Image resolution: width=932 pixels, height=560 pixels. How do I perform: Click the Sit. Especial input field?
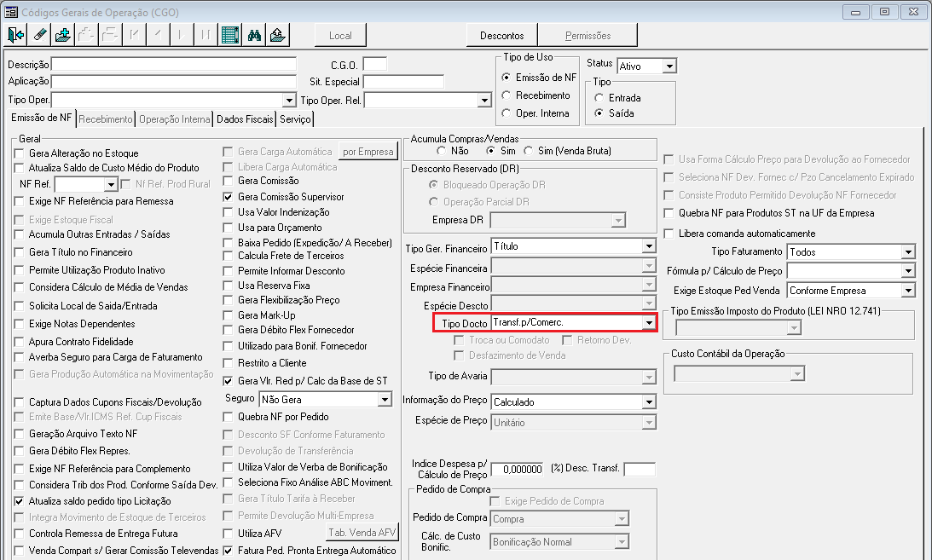[403, 81]
